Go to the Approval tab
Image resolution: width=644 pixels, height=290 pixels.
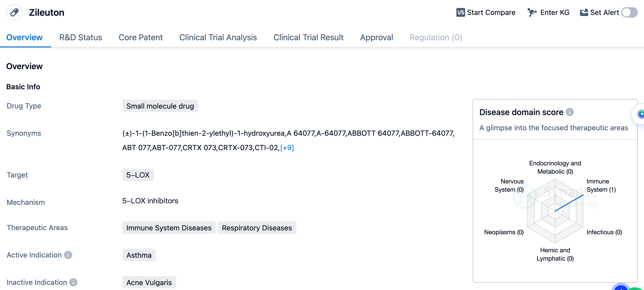(376, 37)
